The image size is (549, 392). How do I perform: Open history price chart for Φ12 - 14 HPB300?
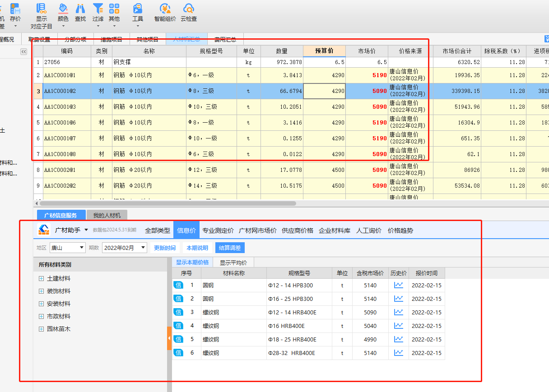398,285
